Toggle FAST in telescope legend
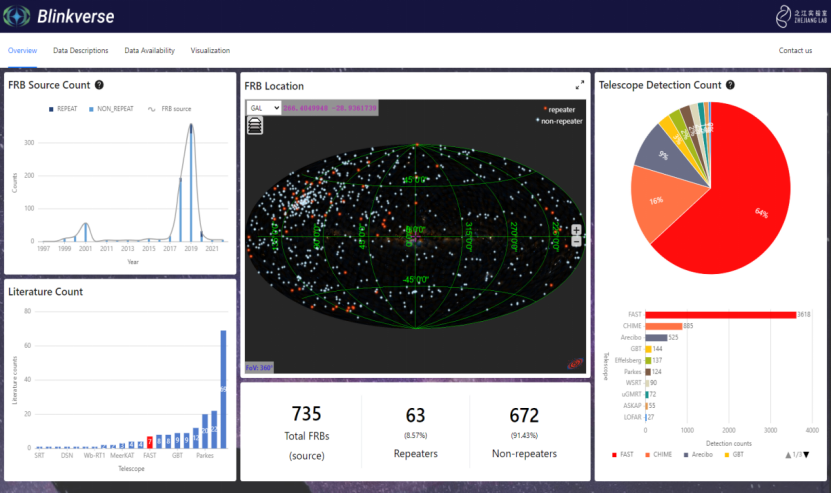The height and width of the screenshot is (494, 831). [623, 455]
